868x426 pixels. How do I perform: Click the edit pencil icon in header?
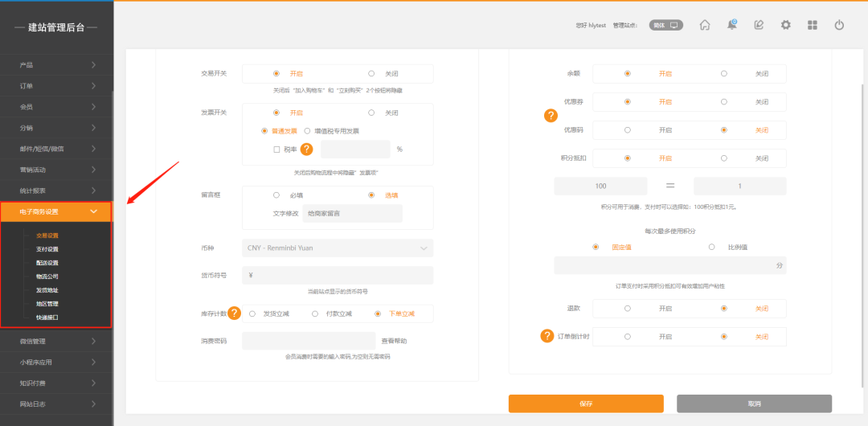pos(759,25)
